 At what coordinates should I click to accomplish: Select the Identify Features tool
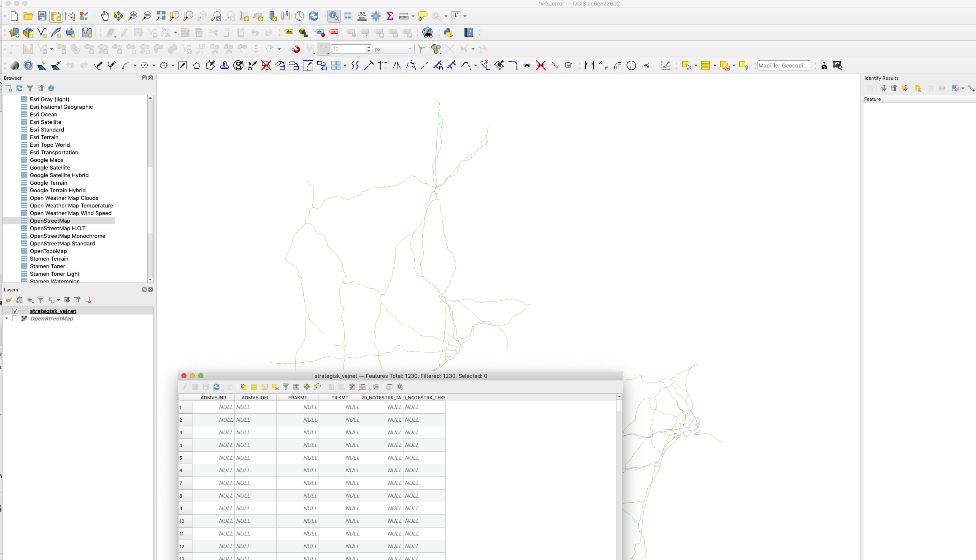click(333, 16)
